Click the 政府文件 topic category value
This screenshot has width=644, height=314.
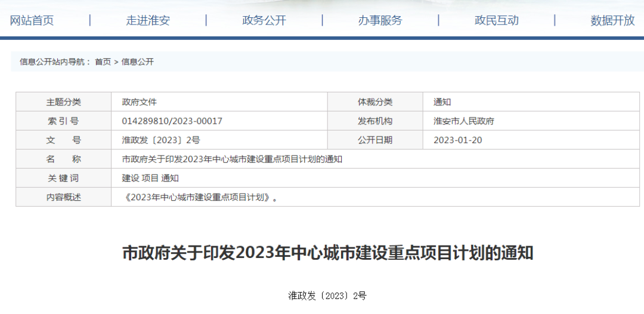(x=139, y=102)
